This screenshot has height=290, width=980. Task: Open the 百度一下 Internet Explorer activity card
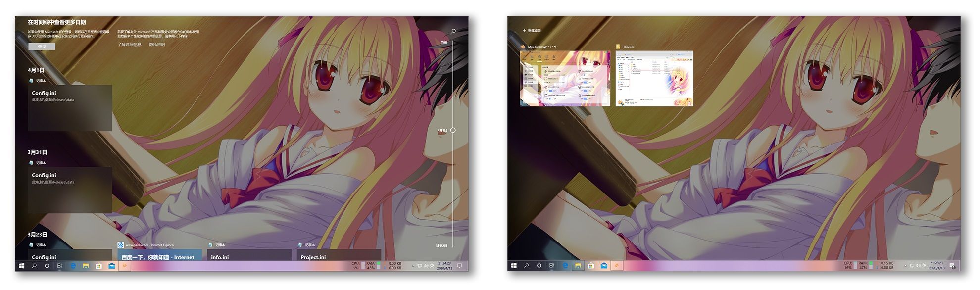[159, 255]
